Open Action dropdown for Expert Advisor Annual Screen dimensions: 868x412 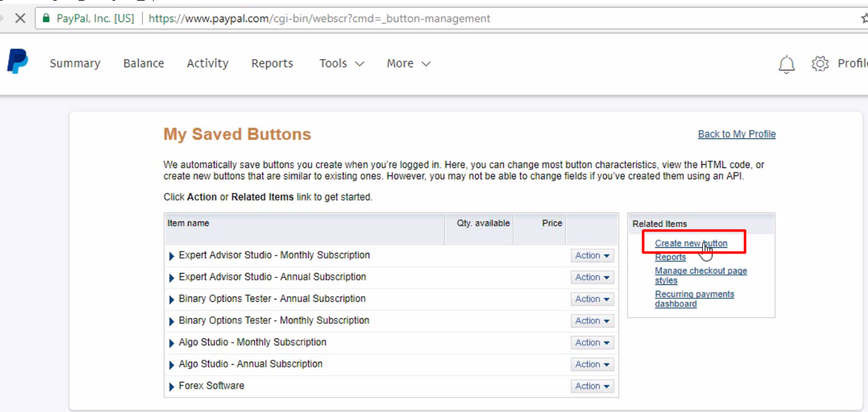coord(593,277)
